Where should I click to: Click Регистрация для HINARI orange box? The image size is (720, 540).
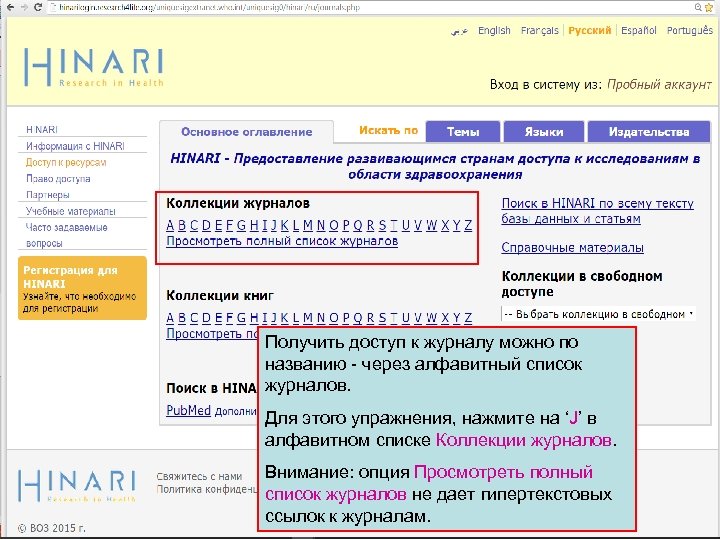[x=82, y=288]
